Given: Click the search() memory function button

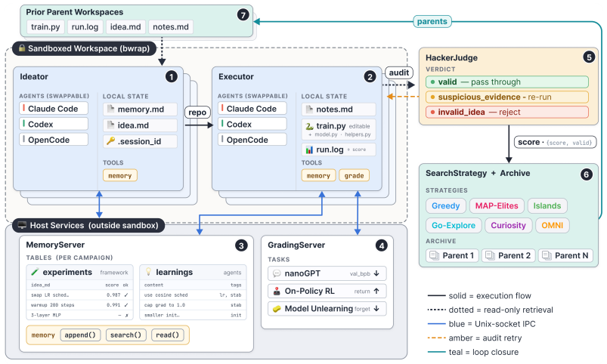Looking at the screenshot, I should point(125,335).
